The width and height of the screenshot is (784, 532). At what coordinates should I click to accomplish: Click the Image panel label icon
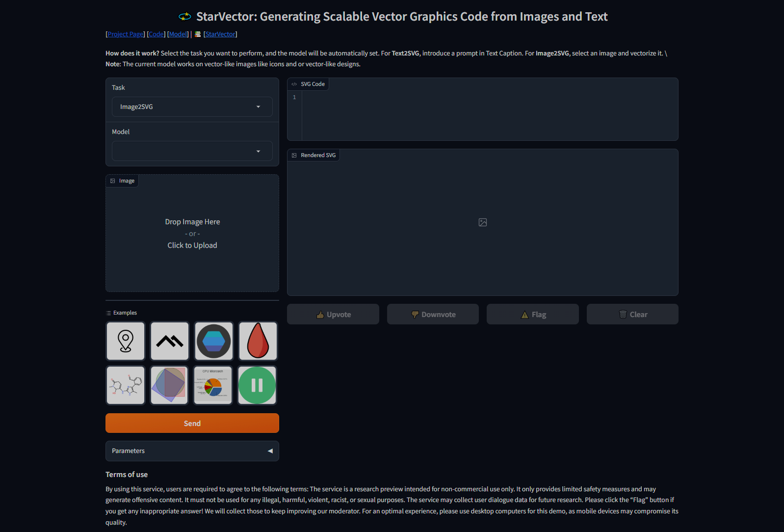pos(113,181)
